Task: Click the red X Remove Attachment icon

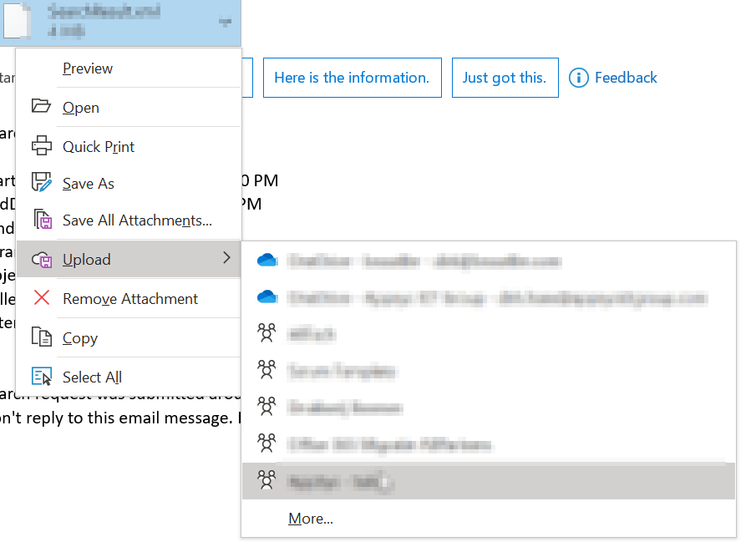Action: 42,298
